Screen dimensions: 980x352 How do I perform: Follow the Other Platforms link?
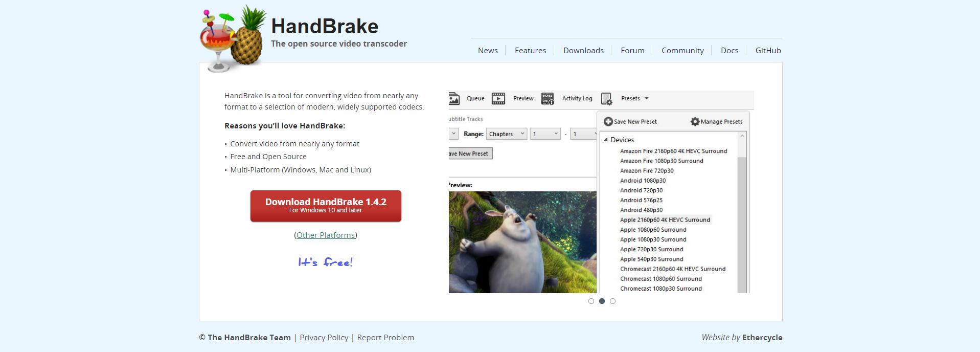[x=326, y=235]
